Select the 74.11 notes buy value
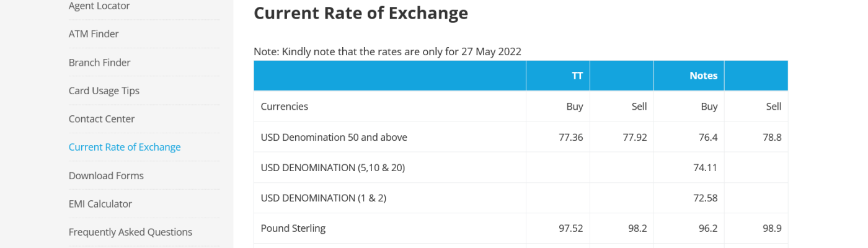 click(705, 167)
